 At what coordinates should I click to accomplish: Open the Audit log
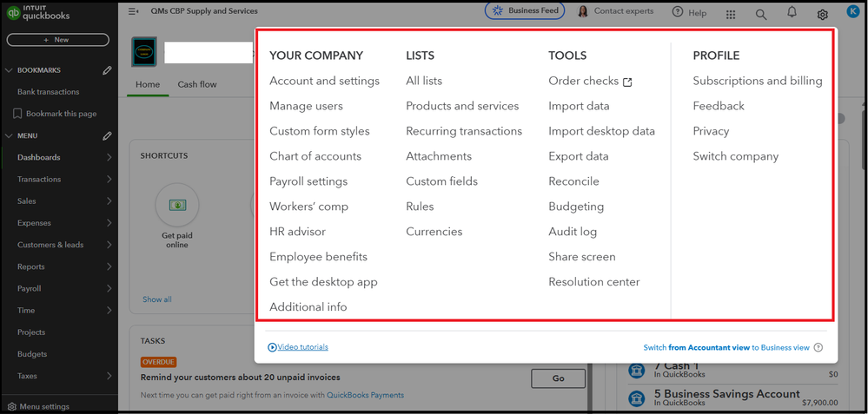tap(573, 232)
